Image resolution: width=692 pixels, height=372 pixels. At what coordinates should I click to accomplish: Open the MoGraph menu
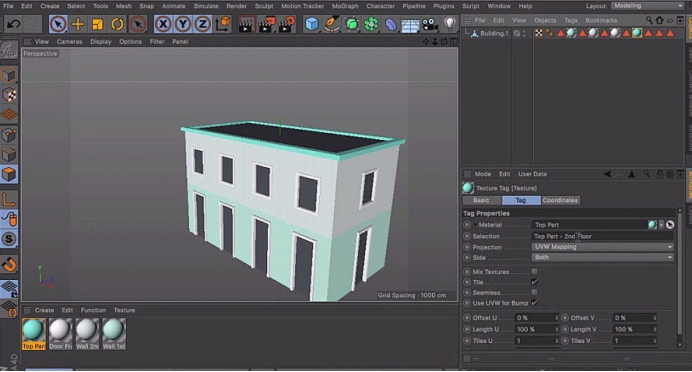click(x=345, y=6)
